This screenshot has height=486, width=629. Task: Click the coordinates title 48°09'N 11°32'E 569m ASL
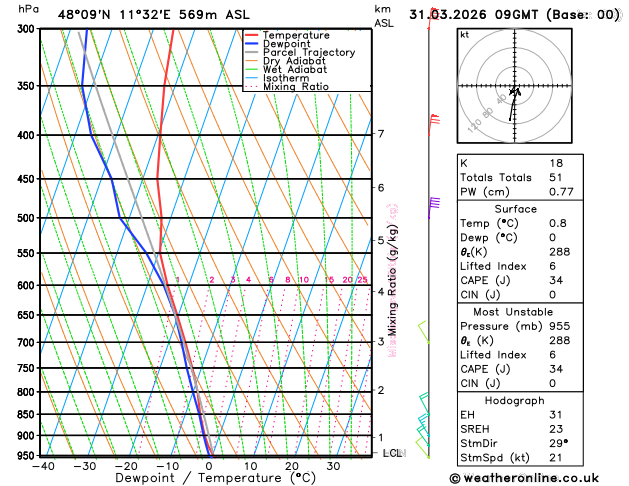(x=154, y=15)
